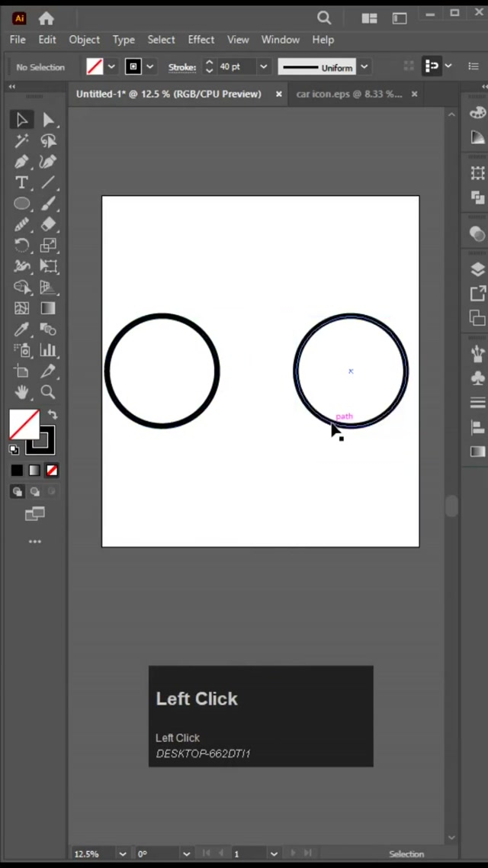Open the zoom level 12.5% dropdown
The width and height of the screenshot is (488, 868).
[122, 854]
